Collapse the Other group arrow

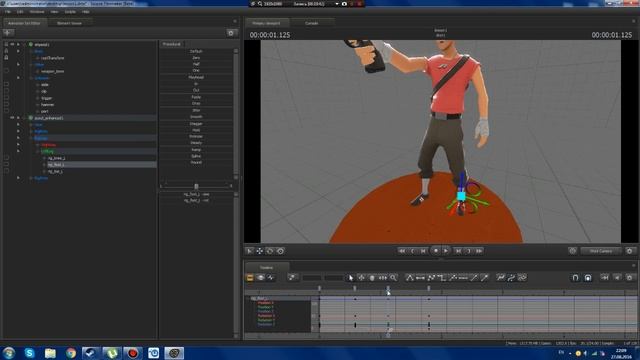tap(31, 64)
